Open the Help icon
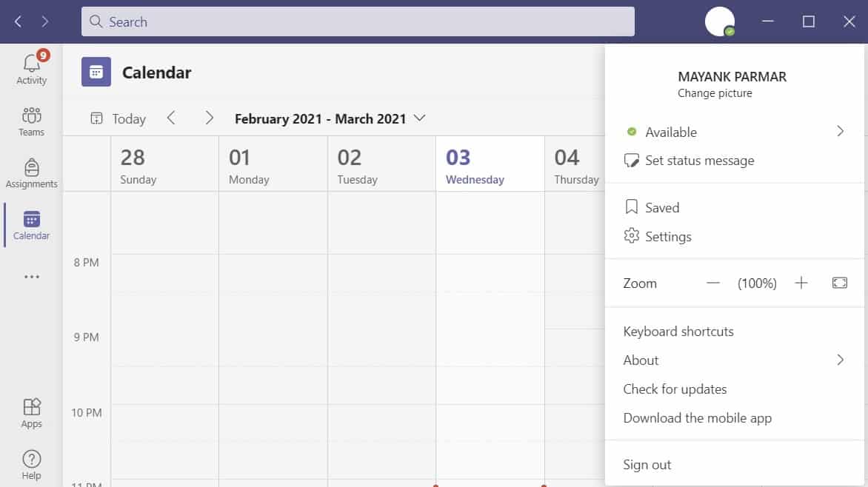The height and width of the screenshot is (487, 868). [31, 465]
